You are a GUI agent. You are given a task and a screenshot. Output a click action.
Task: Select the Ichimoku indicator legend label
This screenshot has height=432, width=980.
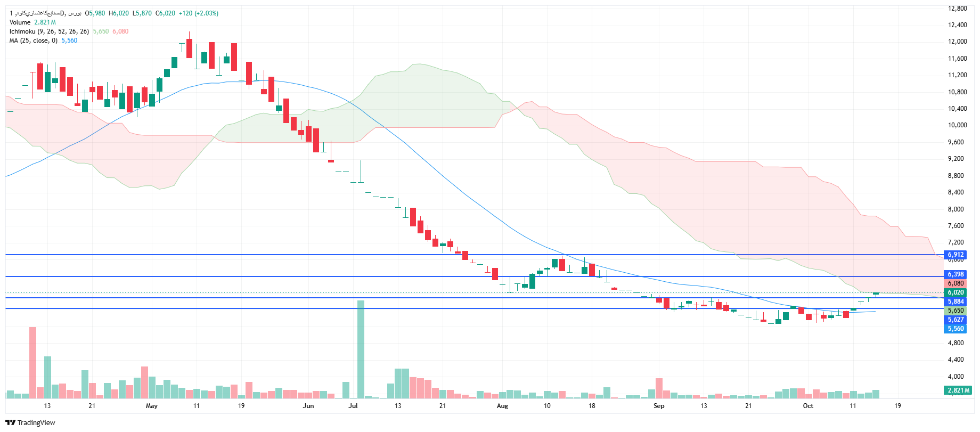point(49,31)
